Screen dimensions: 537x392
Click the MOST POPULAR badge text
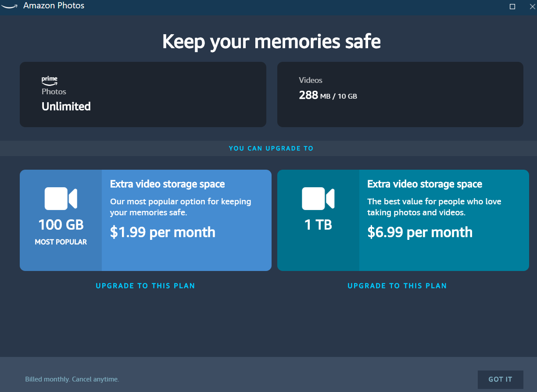[x=61, y=242]
